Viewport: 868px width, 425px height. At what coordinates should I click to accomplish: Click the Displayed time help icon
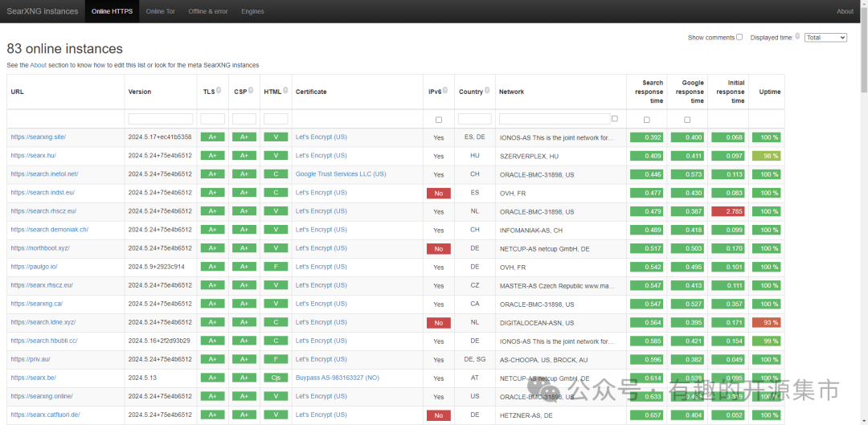click(797, 36)
